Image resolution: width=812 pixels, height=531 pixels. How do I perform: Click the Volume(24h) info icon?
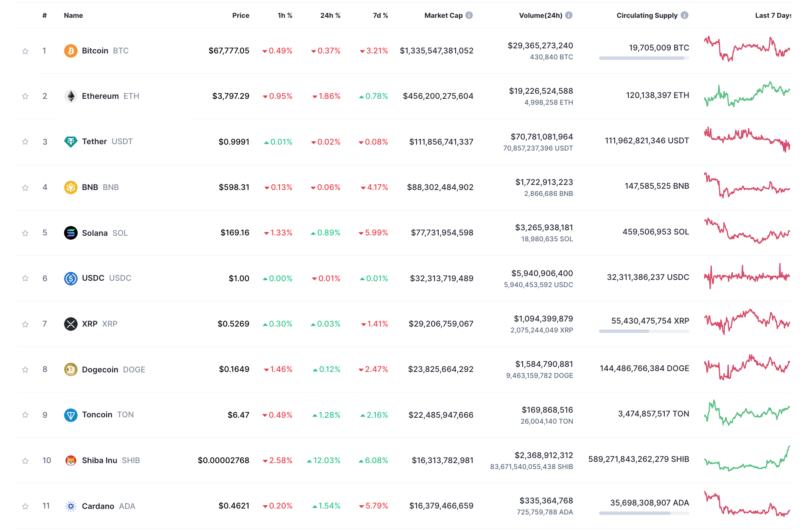pos(569,15)
